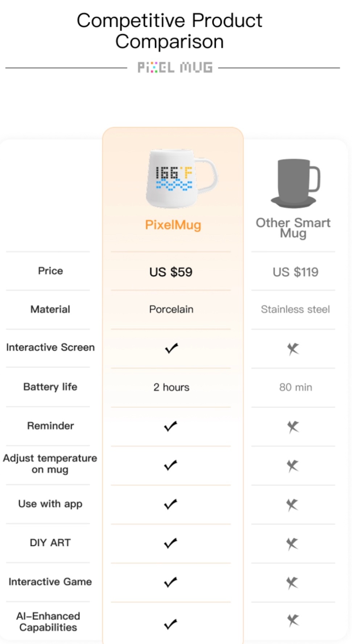Screen dimensions: 352x644
Task: Select checkmark in Adjust temperature on mug row
Action: (171, 465)
